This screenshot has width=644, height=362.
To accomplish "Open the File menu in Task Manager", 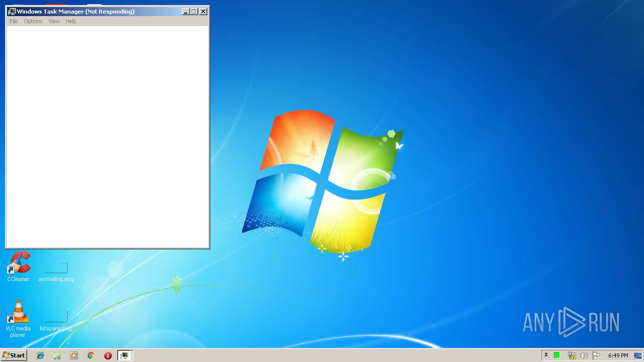I will (x=14, y=21).
